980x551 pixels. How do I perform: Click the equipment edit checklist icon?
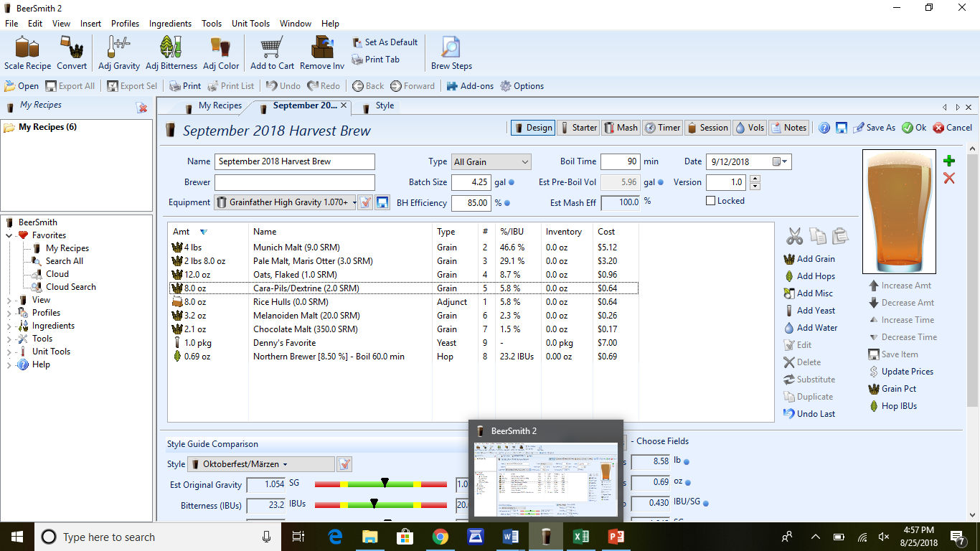(x=365, y=202)
